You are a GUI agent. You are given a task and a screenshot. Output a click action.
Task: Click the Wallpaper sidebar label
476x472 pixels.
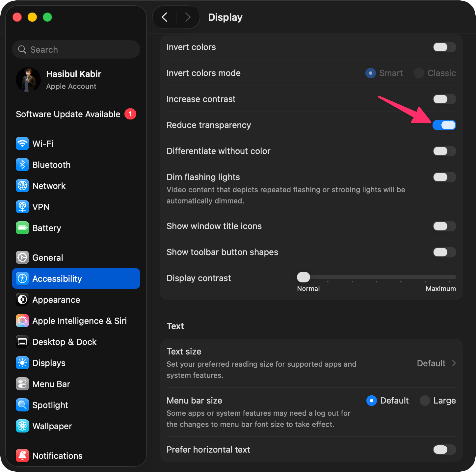[x=52, y=426]
